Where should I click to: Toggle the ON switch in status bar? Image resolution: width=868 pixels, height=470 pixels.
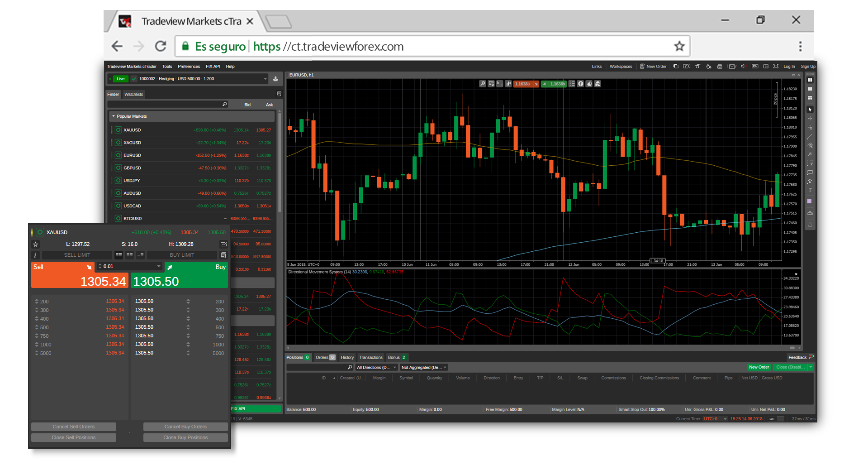click(776, 419)
